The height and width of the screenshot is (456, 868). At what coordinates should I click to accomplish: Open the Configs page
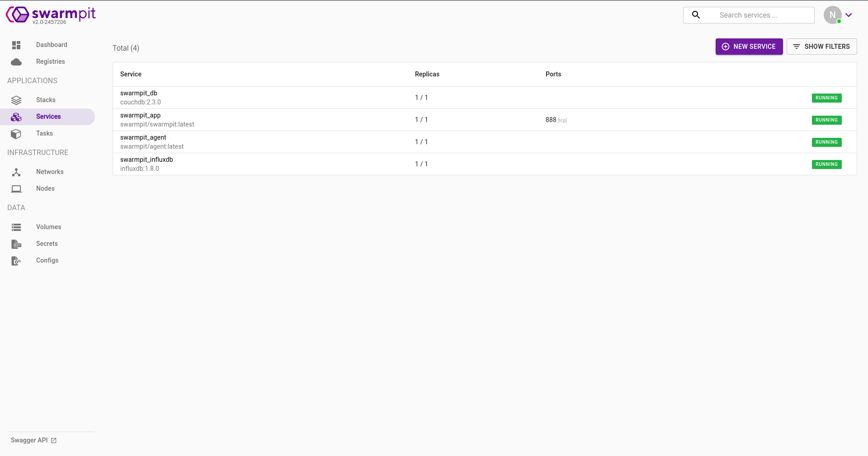47,260
